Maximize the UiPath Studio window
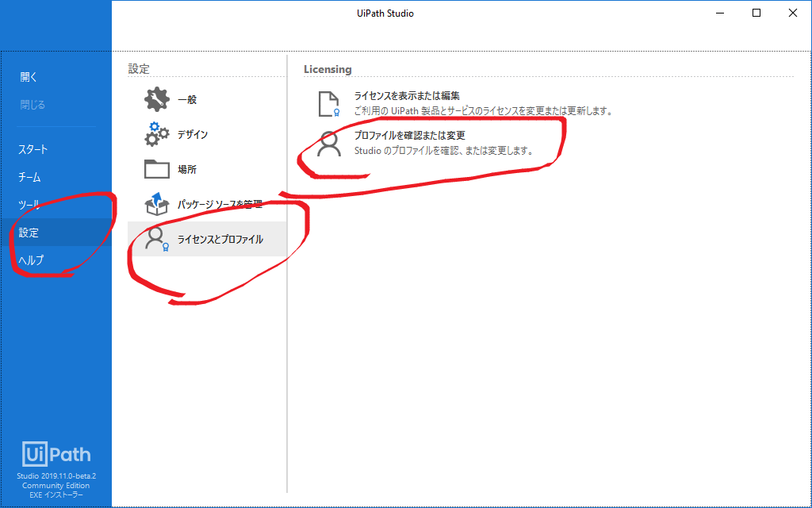This screenshot has height=508, width=812. pyautogui.click(x=756, y=13)
